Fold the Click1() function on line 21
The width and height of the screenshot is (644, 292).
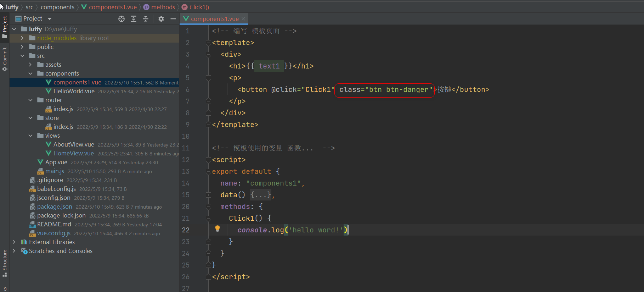[208, 219]
